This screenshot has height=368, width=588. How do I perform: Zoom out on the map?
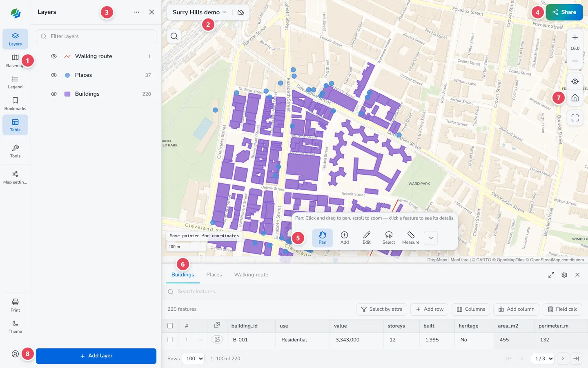[x=575, y=61]
